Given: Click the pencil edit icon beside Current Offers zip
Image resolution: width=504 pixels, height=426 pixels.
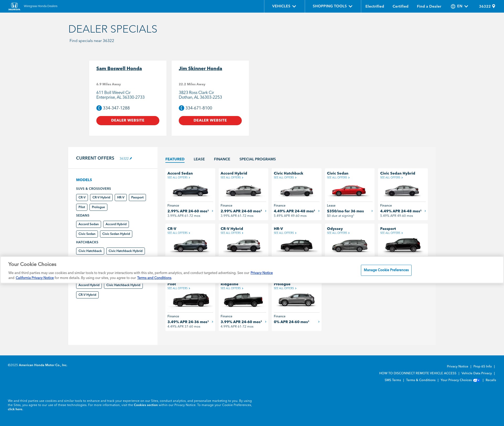Looking at the screenshot, I should [131, 159].
